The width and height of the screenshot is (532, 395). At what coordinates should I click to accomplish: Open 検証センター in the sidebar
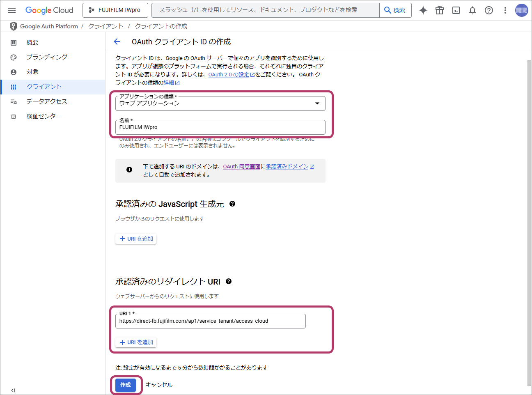point(44,116)
